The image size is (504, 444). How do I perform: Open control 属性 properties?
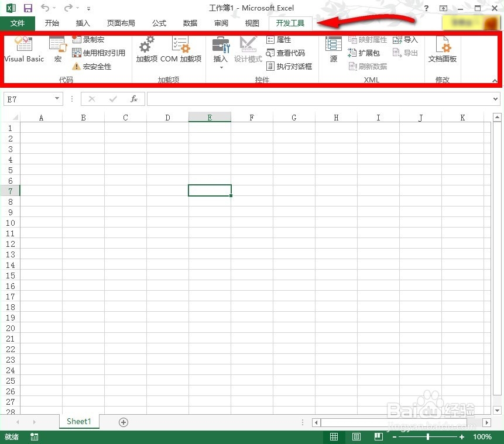[x=279, y=40]
